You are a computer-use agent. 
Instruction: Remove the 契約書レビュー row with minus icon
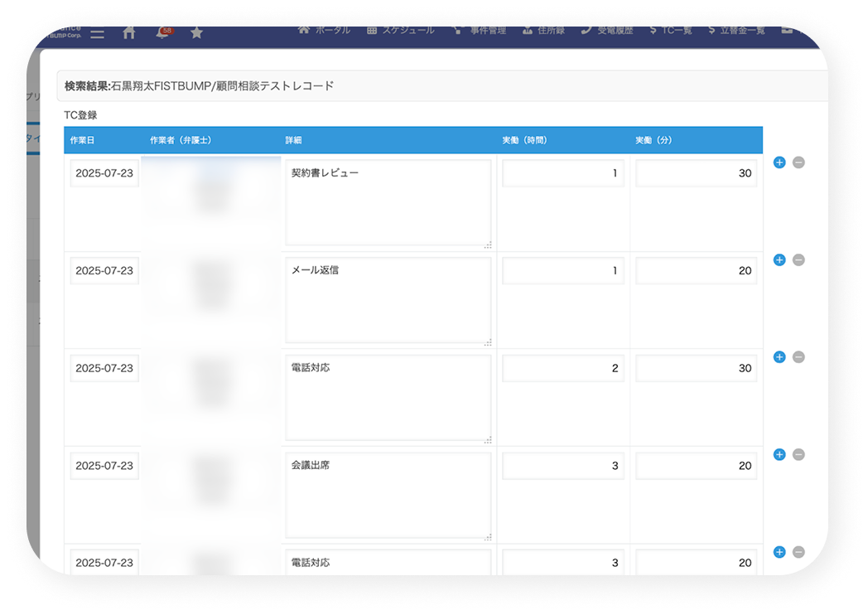coord(798,162)
